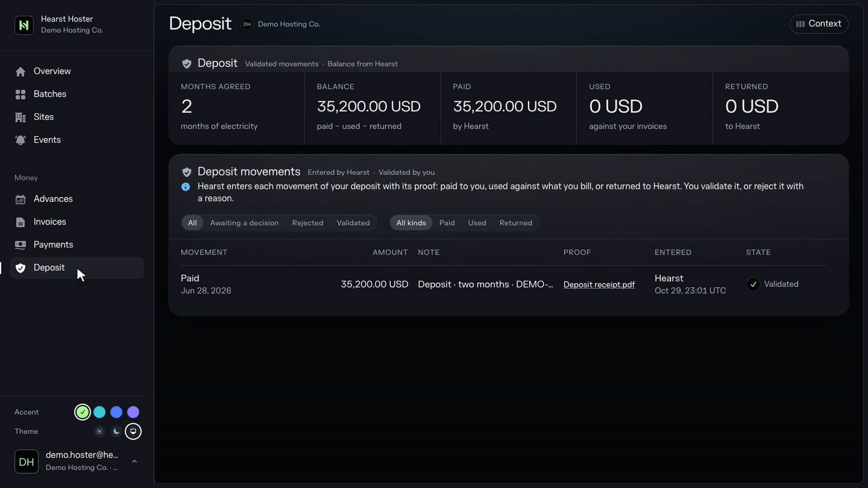868x488 pixels.
Task: Select the system theme monitor icon
Action: pos(133,432)
